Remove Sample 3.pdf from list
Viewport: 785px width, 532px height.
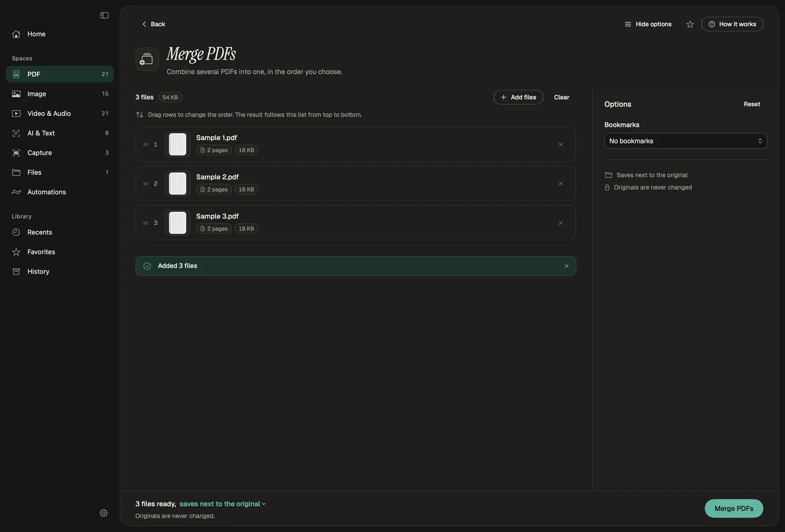coord(560,223)
